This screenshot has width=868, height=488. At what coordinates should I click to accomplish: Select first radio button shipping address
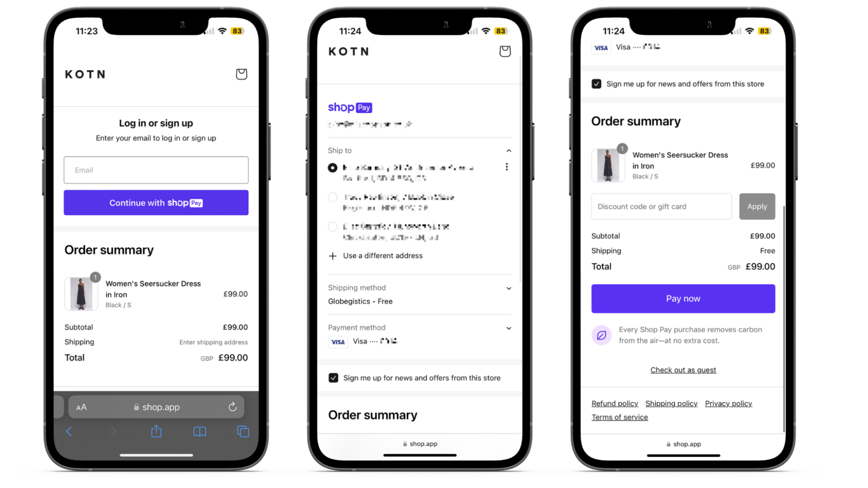[333, 167]
